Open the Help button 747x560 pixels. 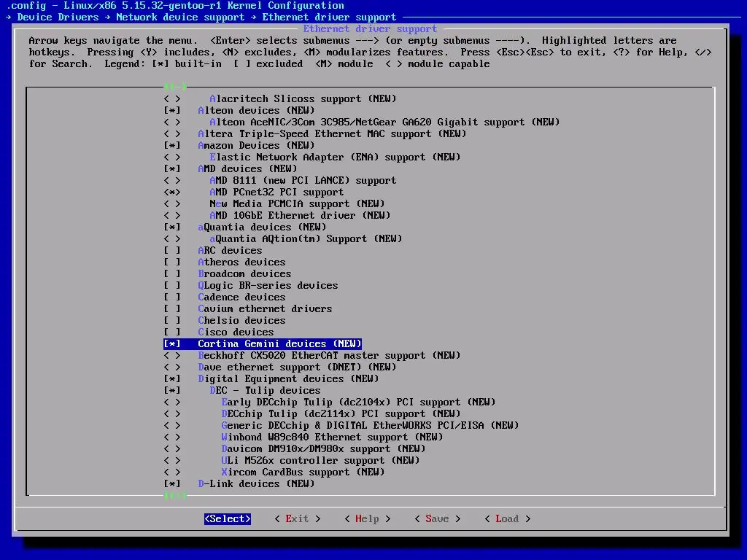click(368, 518)
